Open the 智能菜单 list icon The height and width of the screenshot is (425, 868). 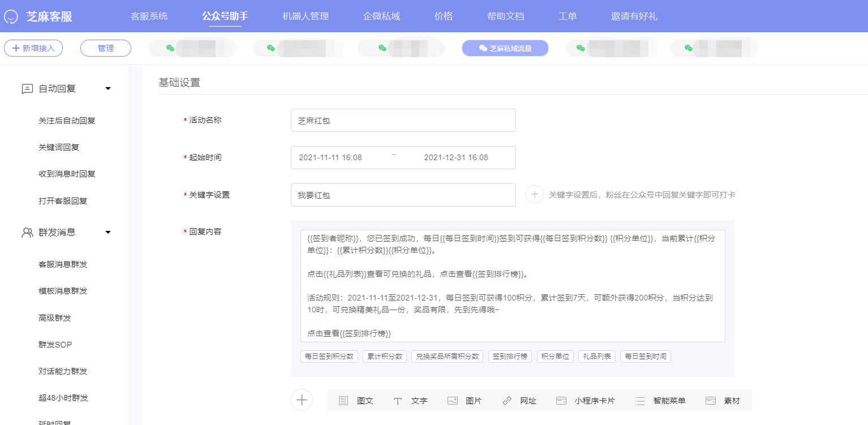pyautogui.click(x=640, y=401)
